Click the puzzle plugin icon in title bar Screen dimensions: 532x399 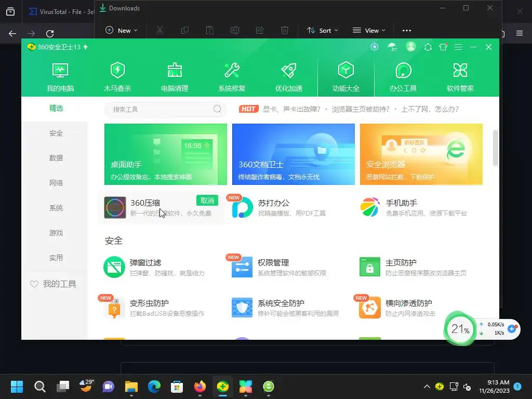pos(428,47)
